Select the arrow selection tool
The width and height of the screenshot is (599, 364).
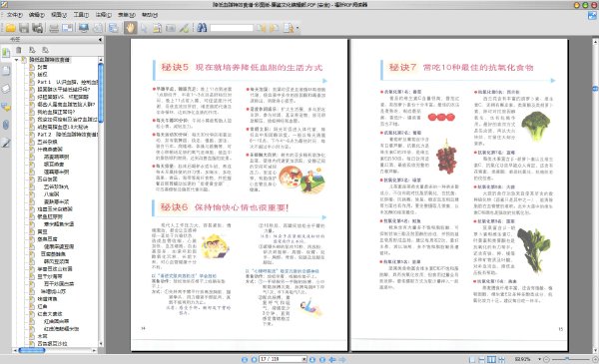click(x=144, y=28)
